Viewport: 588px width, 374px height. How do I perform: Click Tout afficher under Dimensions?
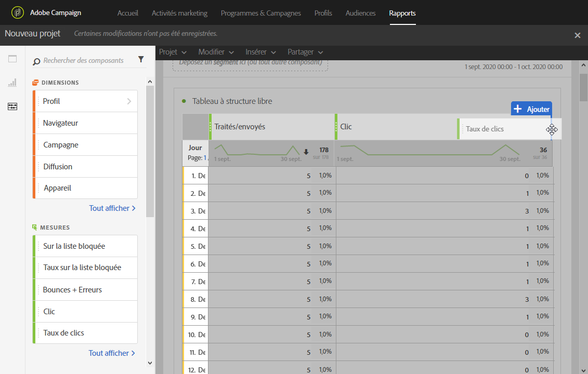pyautogui.click(x=112, y=208)
